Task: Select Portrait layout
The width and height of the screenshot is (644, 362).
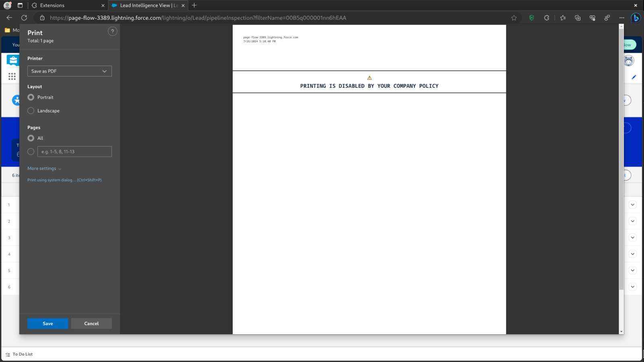Action: pos(31,97)
